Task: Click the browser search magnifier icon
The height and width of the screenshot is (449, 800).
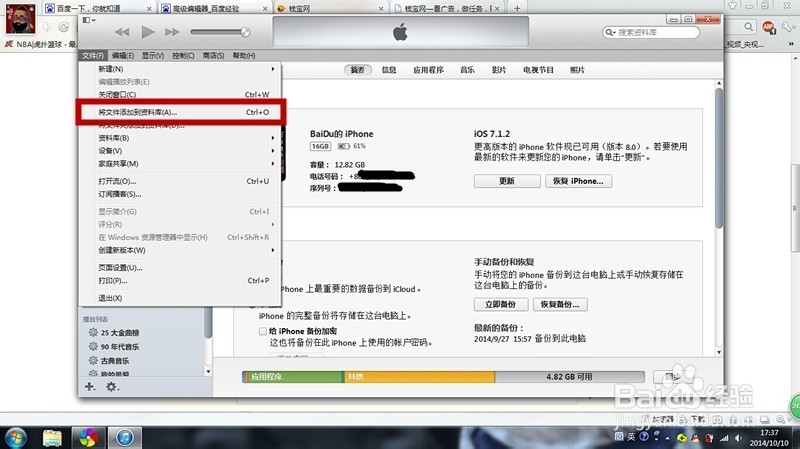Action: tap(748, 27)
